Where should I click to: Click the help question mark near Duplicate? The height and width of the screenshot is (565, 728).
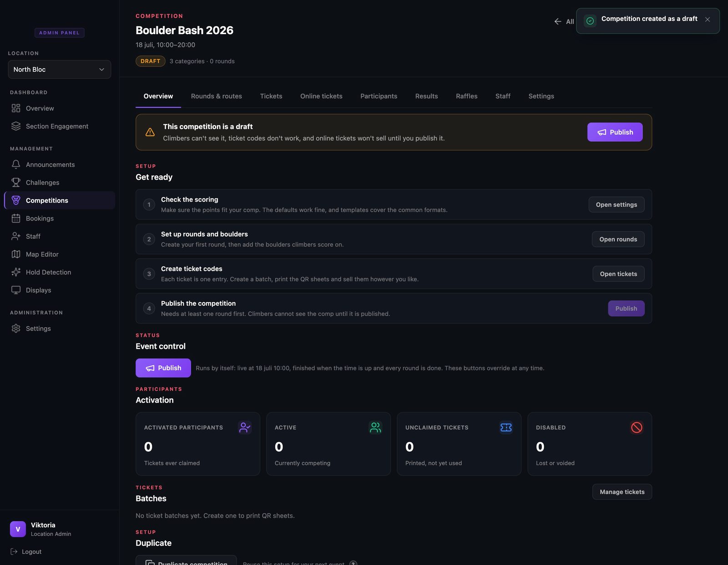pyautogui.click(x=353, y=563)
